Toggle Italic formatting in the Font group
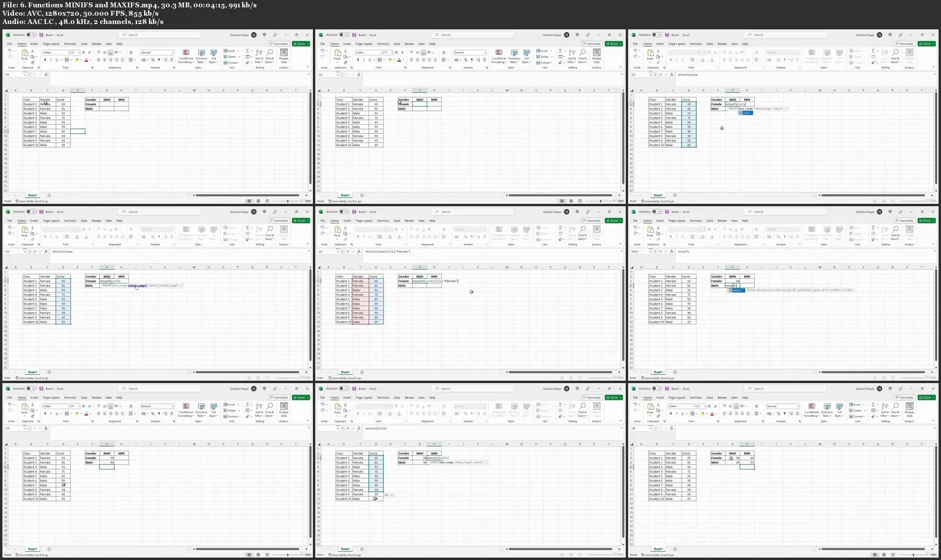This screenshot has height=560, width=941. tap(51, 59)
